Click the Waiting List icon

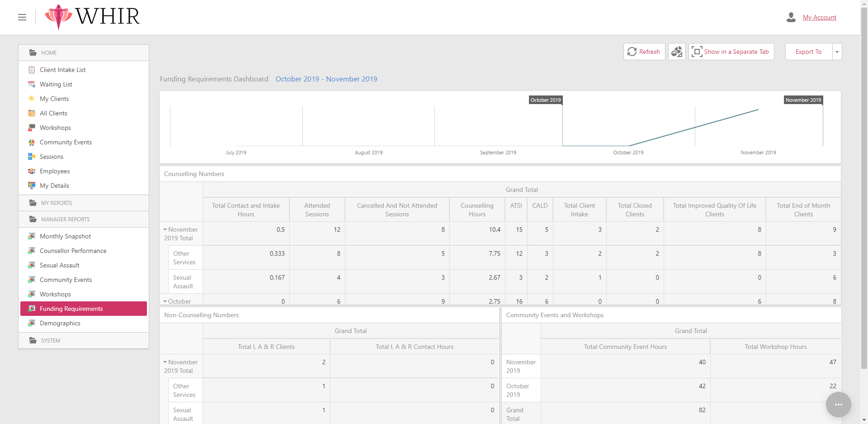point(32,84)
